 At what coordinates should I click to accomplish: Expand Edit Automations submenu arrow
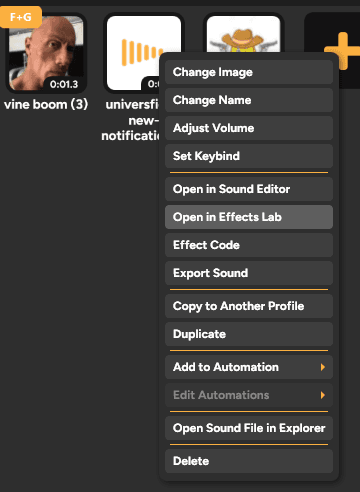click(322, 395)
